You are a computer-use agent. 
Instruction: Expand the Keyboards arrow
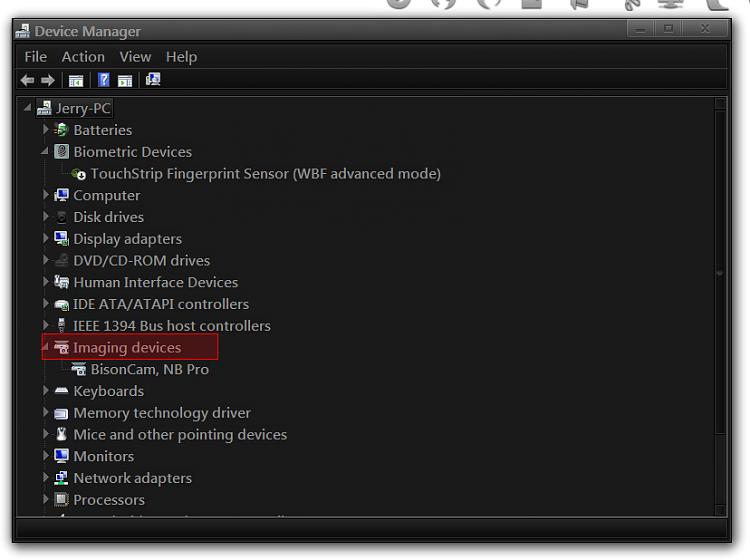pos(46,390)
